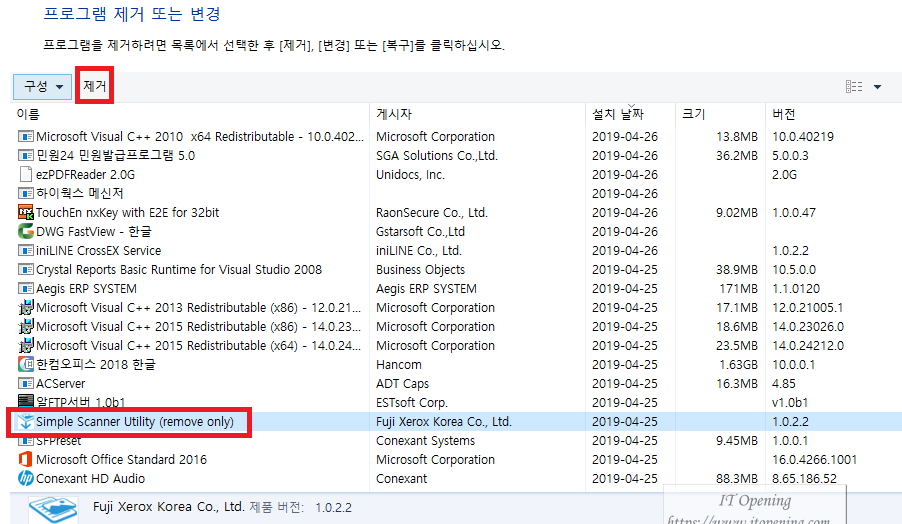902x524 pixels.
Task: Click the Simple Scanner Utility icon
Action: coord(26,422)
